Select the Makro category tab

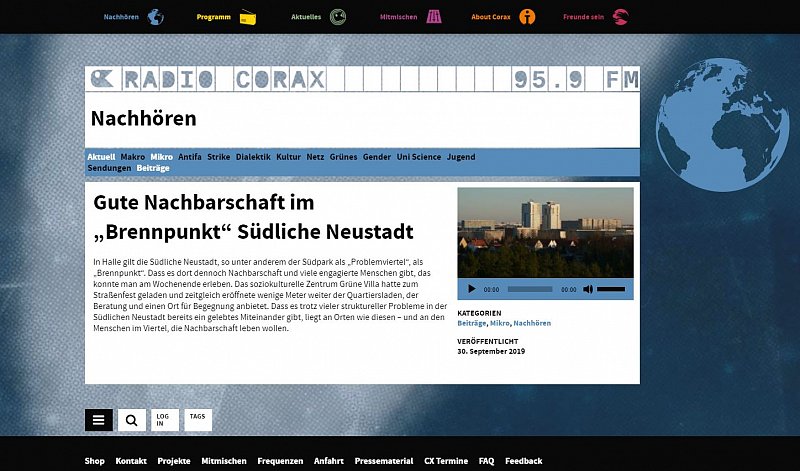(x=133, y=157)
